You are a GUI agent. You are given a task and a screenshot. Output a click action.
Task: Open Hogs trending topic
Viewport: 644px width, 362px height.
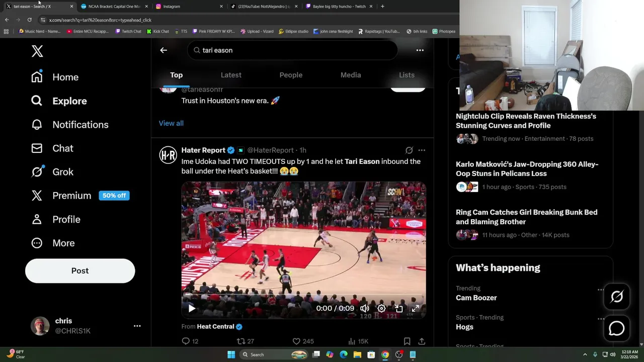tap(464, 327)
